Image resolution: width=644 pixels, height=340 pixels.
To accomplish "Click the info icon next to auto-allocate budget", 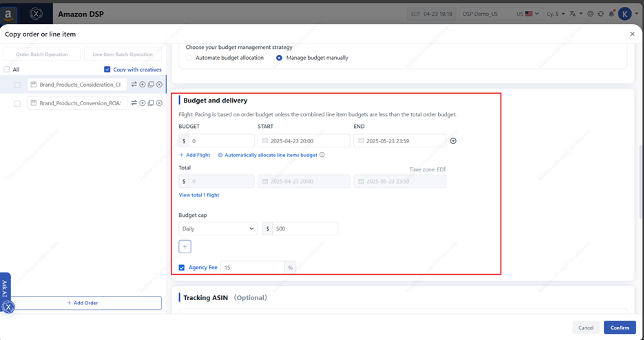I will (x=322, y=155).
